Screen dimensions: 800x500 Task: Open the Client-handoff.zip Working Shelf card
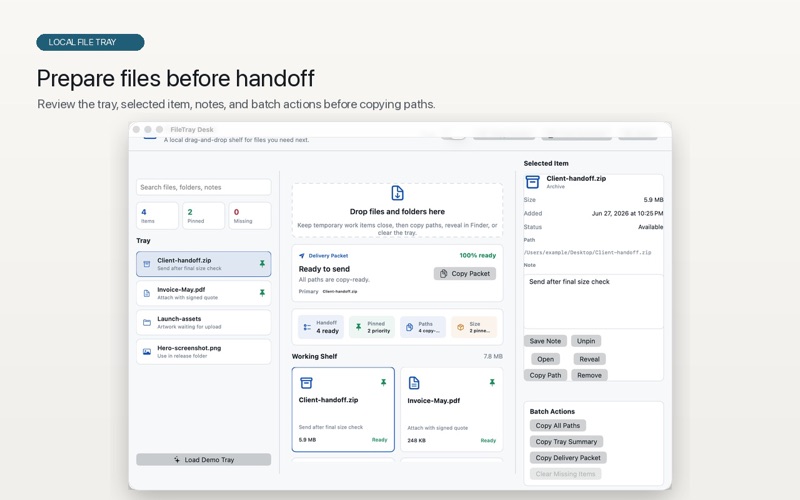pyautogui.click(x=343, y=409)
